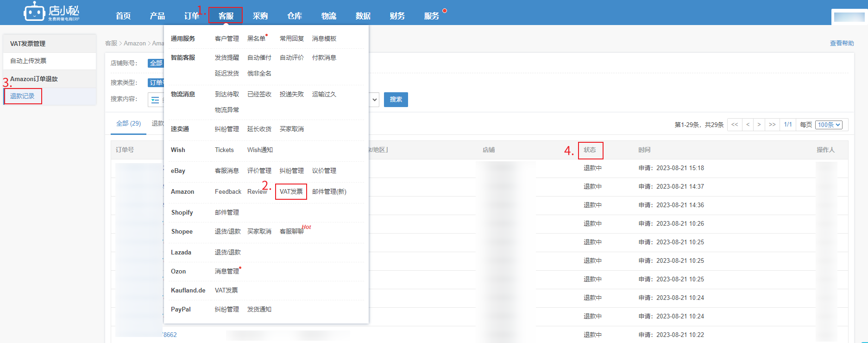Choose VAT发票 under Amazon
The width and height of the screenshot is (868, 343).
[x=291, y=191]
